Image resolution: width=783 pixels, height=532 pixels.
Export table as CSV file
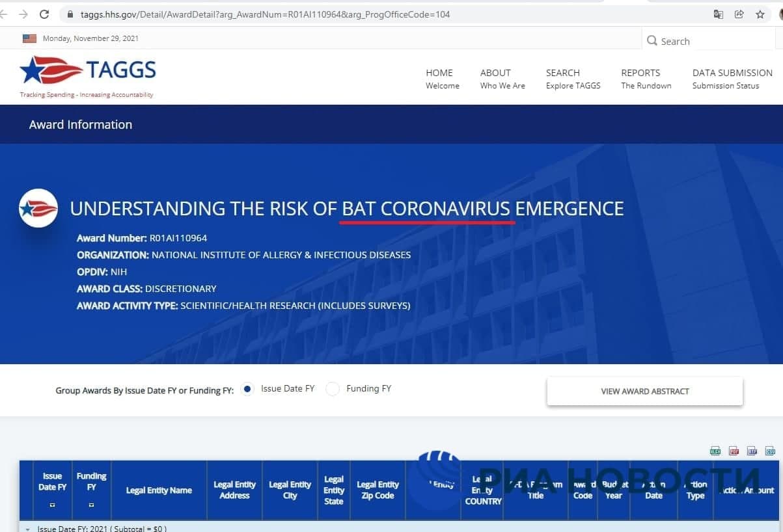point(770,451)
